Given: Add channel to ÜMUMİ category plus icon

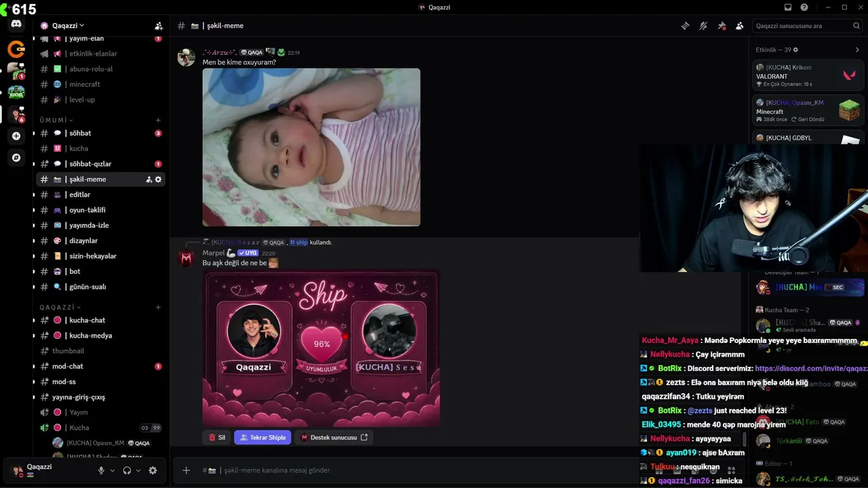Looking at the screenshot, I should point(158,120).
